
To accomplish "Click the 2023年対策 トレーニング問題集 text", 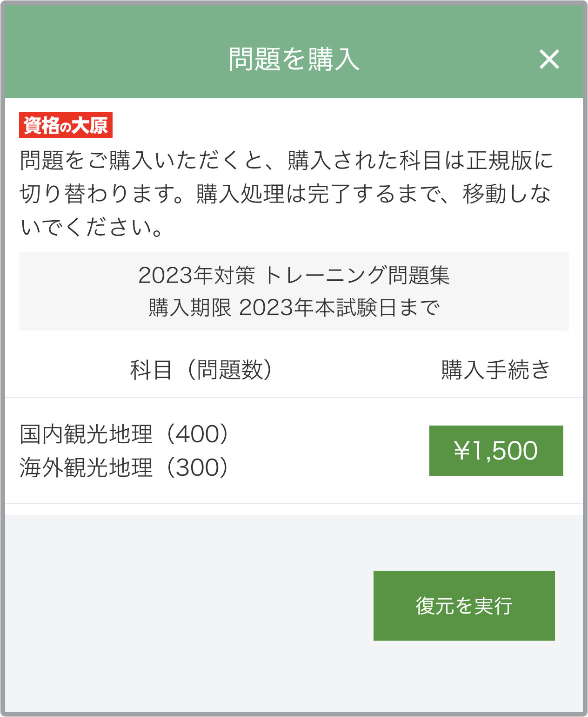I will [294, 275].
